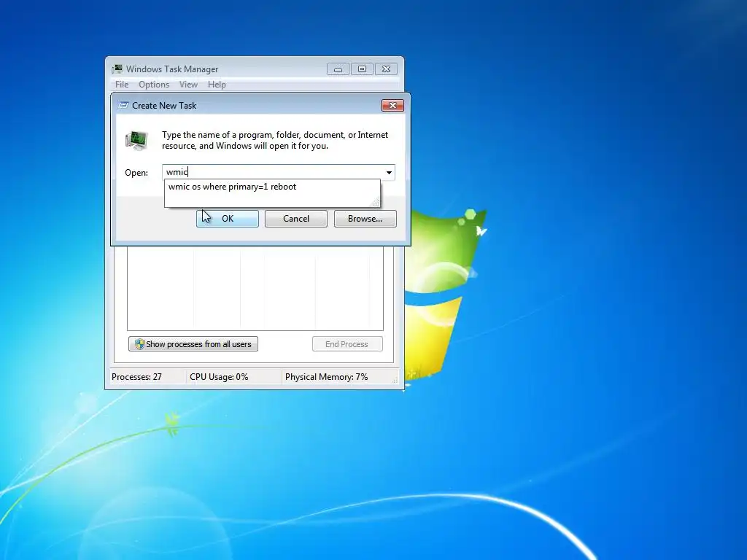Screen dimensions: 747x560
Task: Expand the Open field dropdown arrow
Action: [x=390, y=172]
